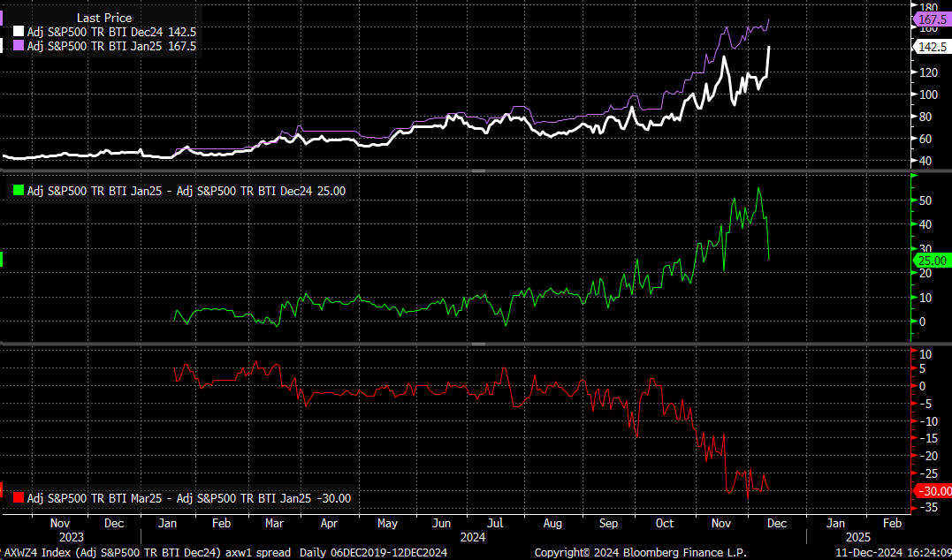Screen dimensions: 952x560
Task: Grab the divider handle between green and red spread panels
Action: point(479,344)
